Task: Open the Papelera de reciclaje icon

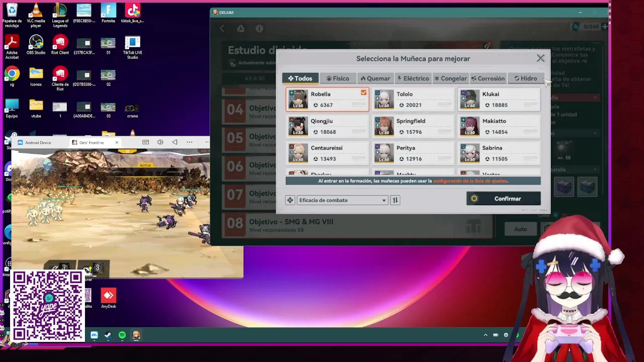Action: point(12,14)
